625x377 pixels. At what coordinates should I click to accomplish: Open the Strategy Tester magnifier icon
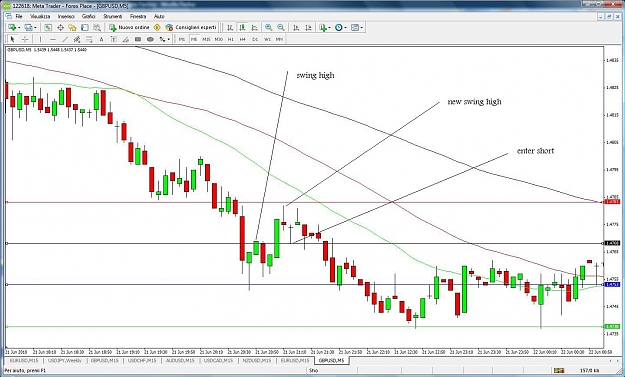(x=97, y=27)
